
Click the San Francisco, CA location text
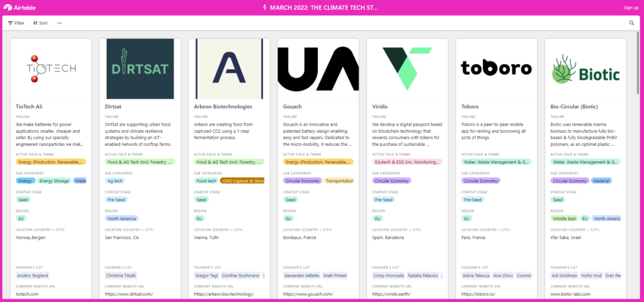(122, 237)
